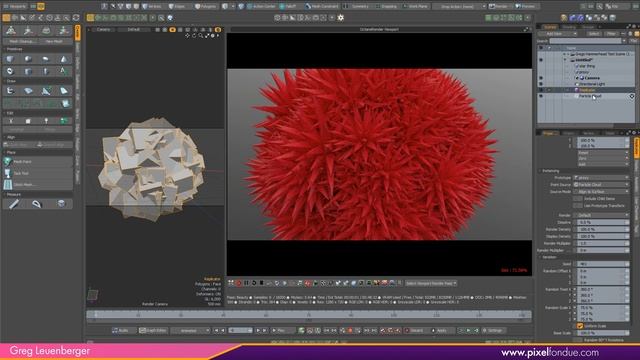
Task: Enable Use Prototype Transform checkbox
Action: click(x=577, y=206)
